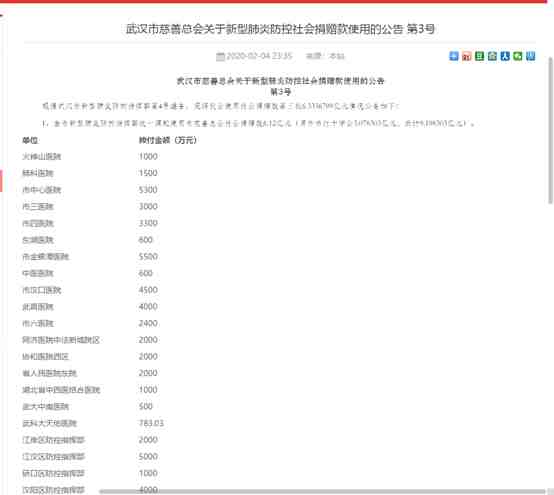Click the vertical scrollbar thumb on right
This screenshot has height=495, width=554.
pyautogui.click(x=550, y=131)
